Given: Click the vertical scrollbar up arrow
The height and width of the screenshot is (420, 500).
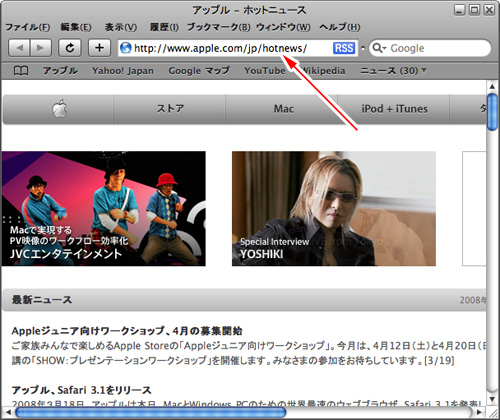Looking at the screenshot, I should [492, 87].
